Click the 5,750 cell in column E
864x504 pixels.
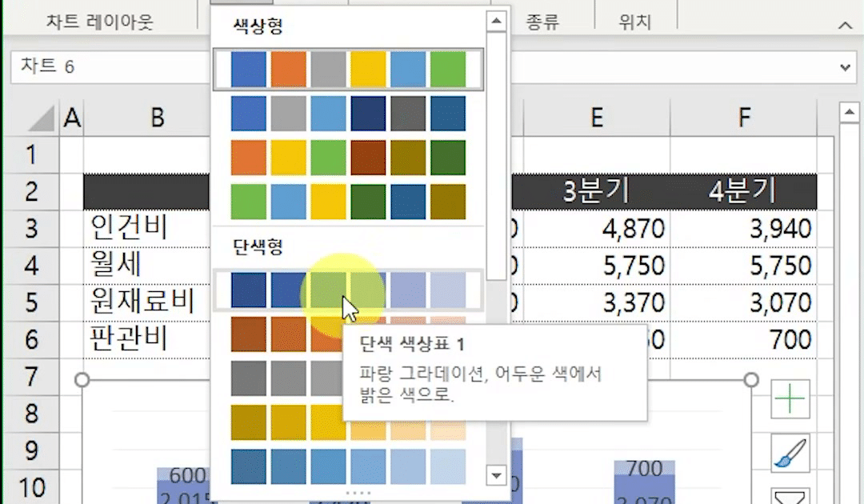[x=597, y=266]
